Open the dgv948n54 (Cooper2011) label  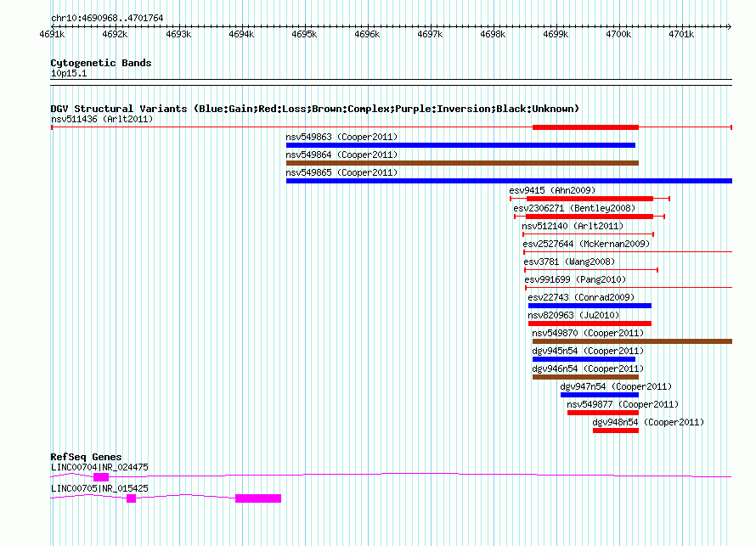[x=648, y=422]
